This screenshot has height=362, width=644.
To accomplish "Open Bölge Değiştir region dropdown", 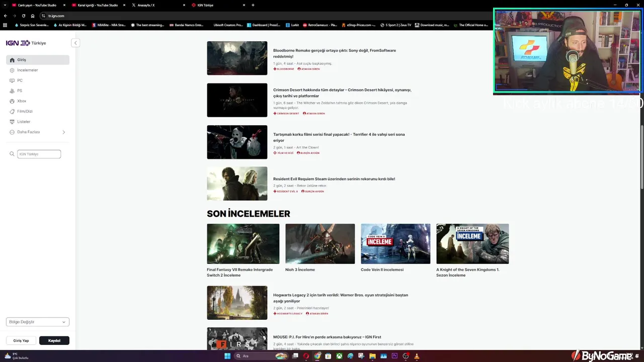I will [x=38, y=322].
